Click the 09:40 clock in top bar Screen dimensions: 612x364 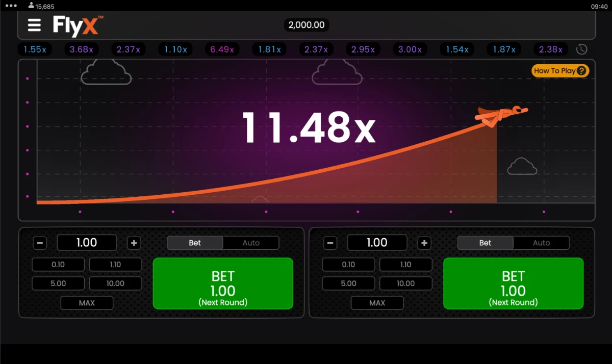tap(598, 6)
